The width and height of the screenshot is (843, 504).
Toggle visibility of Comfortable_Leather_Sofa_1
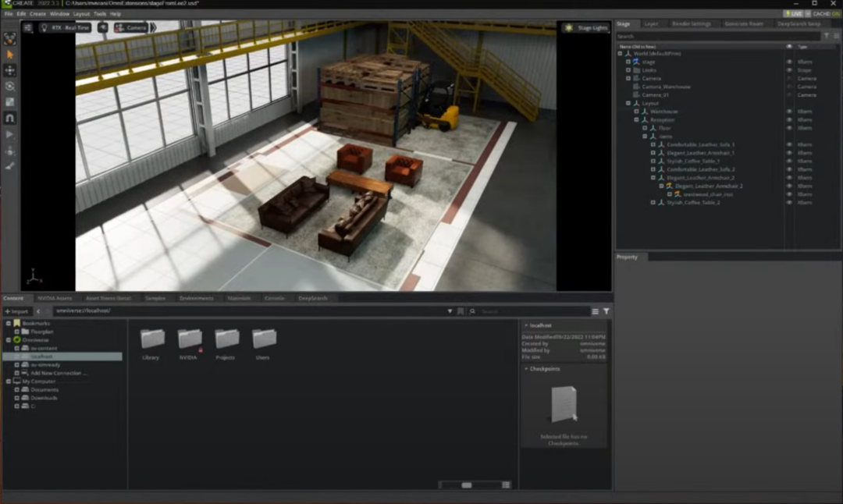click(x=788, y=145)
